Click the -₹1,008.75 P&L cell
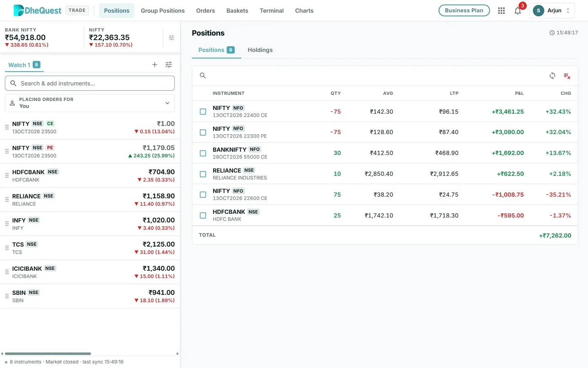 pos(508,195)
